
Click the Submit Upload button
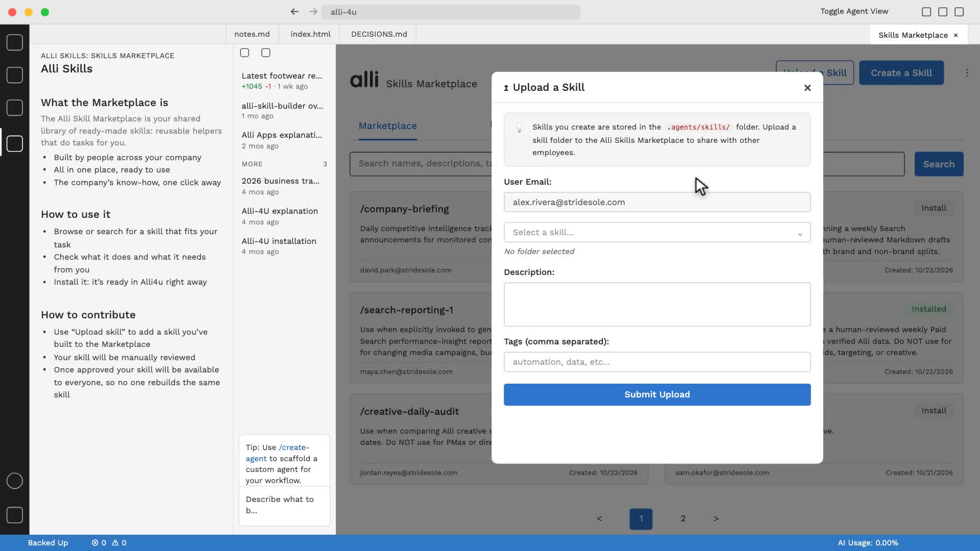click(x=657, y=394)
